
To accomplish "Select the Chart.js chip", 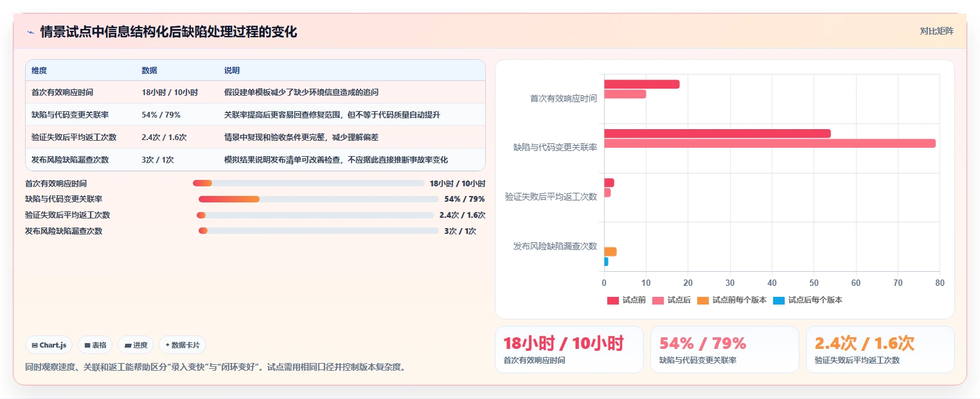I will click(x=49, y=345).
